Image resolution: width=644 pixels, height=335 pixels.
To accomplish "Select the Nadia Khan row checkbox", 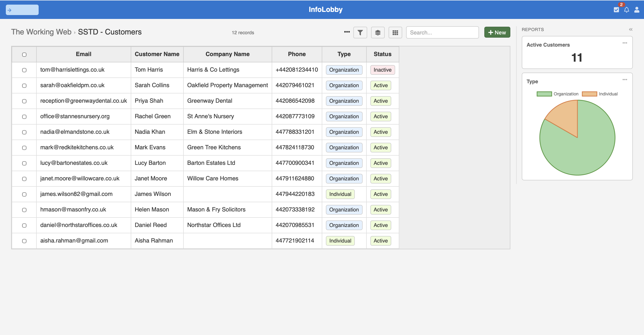I will click(x=24, y=132).
